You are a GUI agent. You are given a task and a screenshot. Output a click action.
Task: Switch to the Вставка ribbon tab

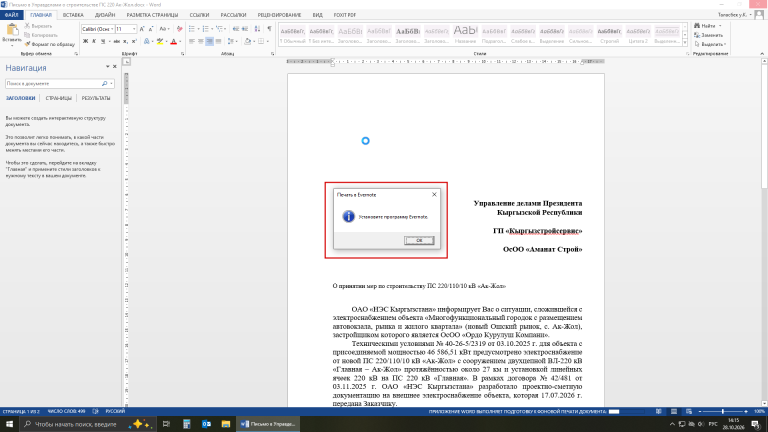coord(73,15)
